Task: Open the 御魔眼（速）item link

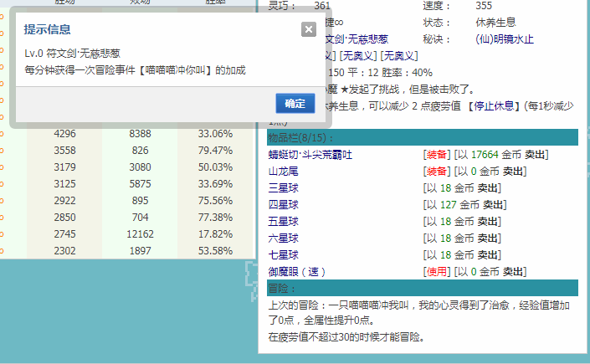Action: coord(296,272)
